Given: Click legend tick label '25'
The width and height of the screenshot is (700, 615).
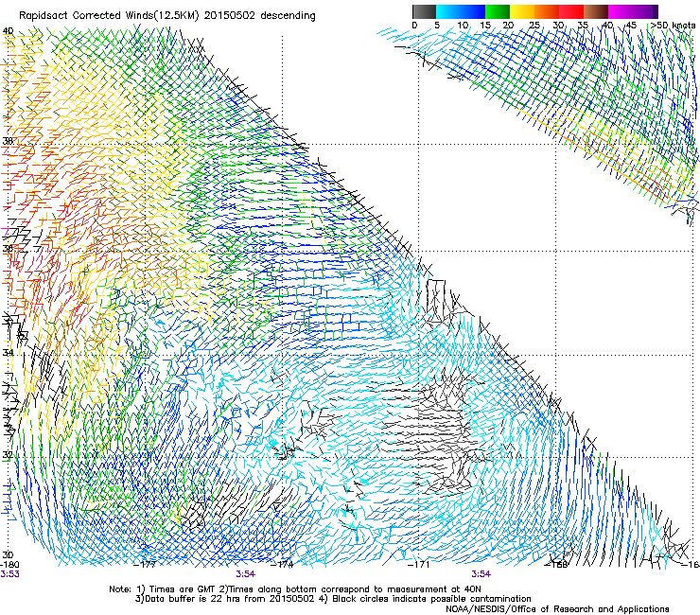Looking at the screenshot, I should tap(534, 26).
